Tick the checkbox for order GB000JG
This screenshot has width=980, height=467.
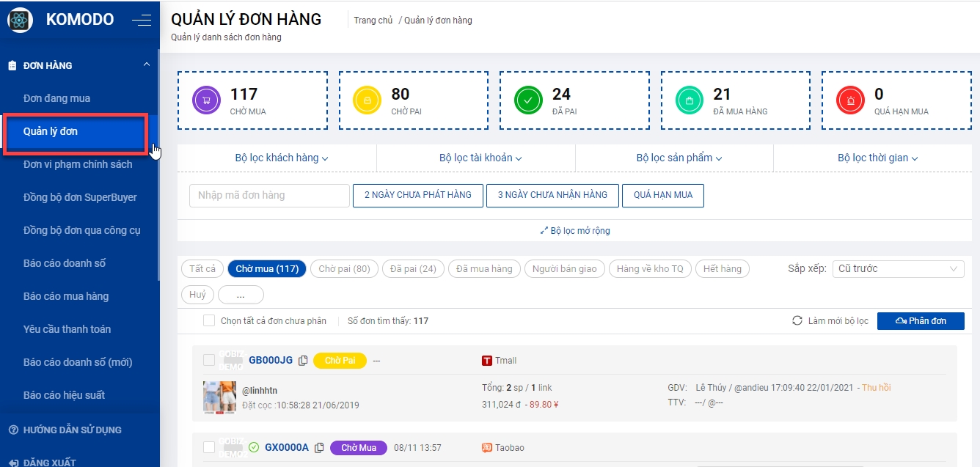tap(209, 360)
